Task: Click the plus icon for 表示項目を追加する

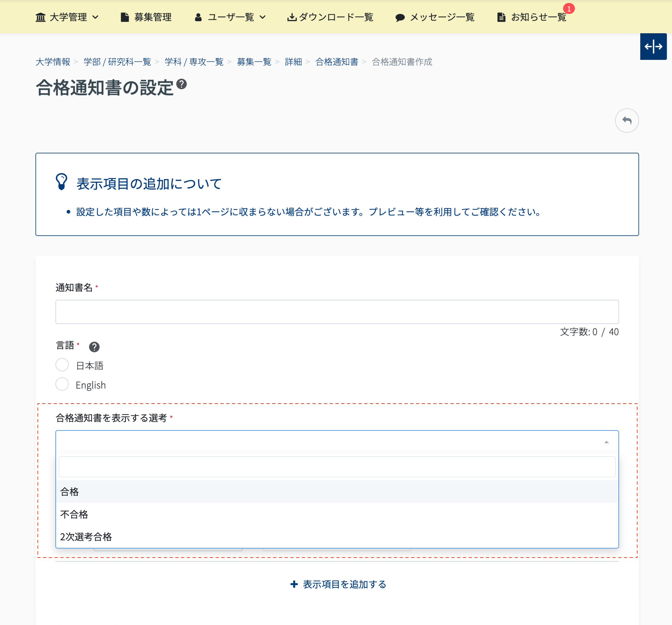Action: pyautogui.click(x=294, y=584)
